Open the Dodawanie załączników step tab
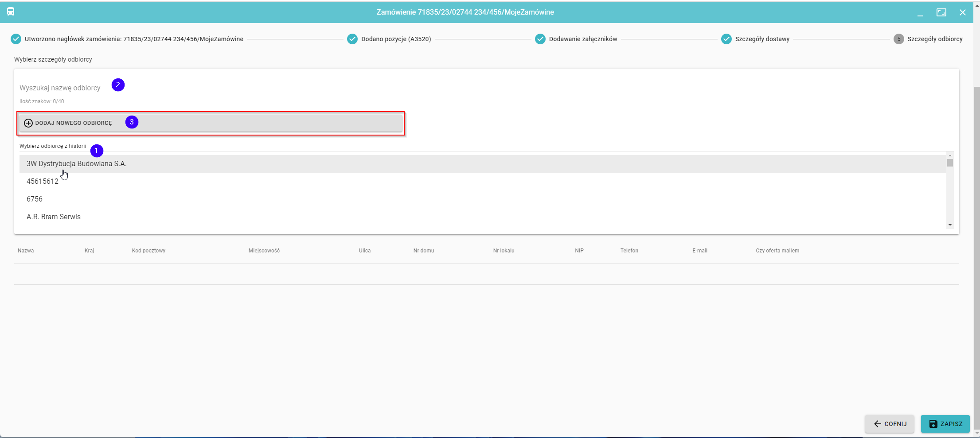Screen dimensions: 980x438 click(583, 39)
